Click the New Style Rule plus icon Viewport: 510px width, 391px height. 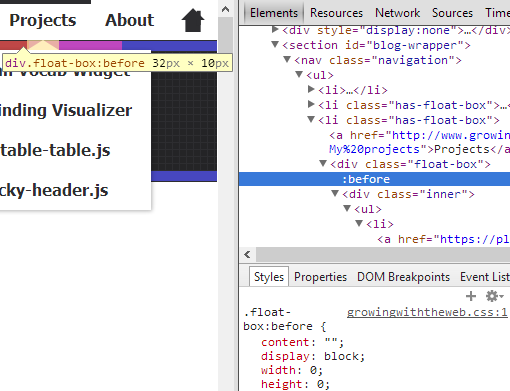[471, 296]
